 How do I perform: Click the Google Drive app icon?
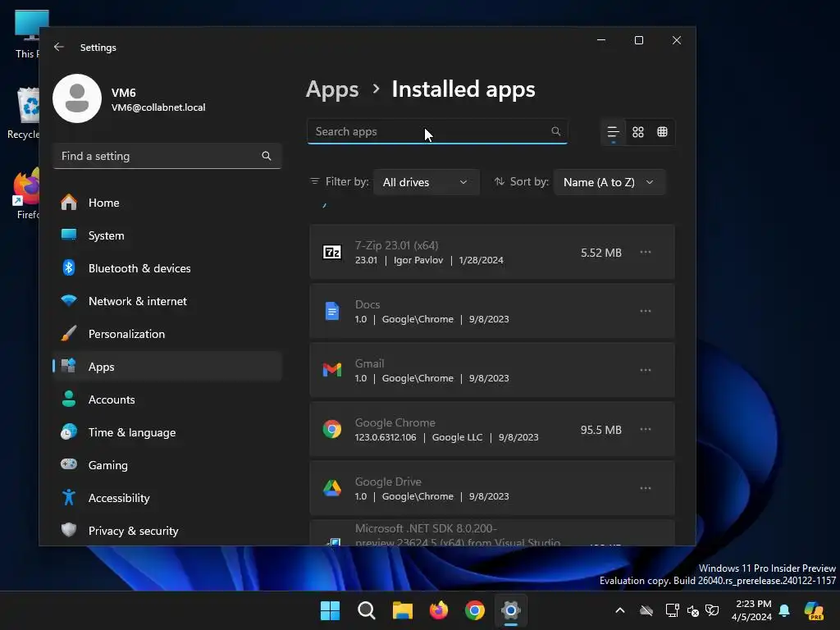pyautogui.click(x=332, y=488)
